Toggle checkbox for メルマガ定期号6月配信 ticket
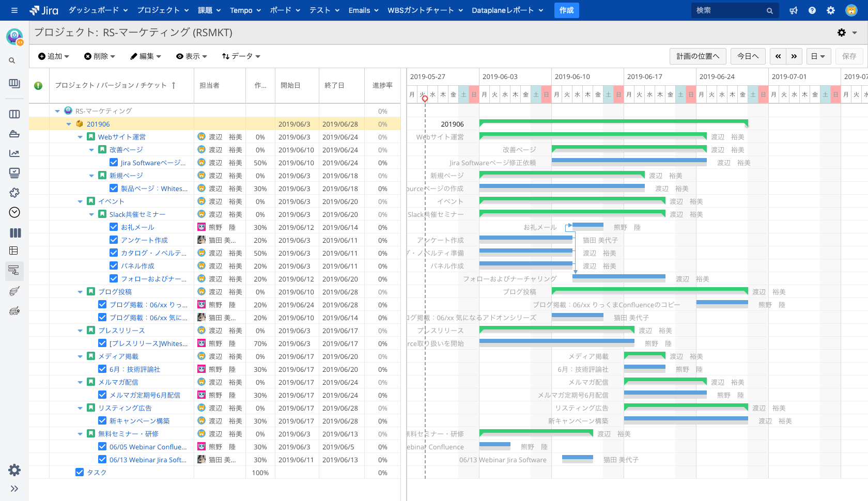Viewport: 868px width, 501px height. (x=102, y=395)
